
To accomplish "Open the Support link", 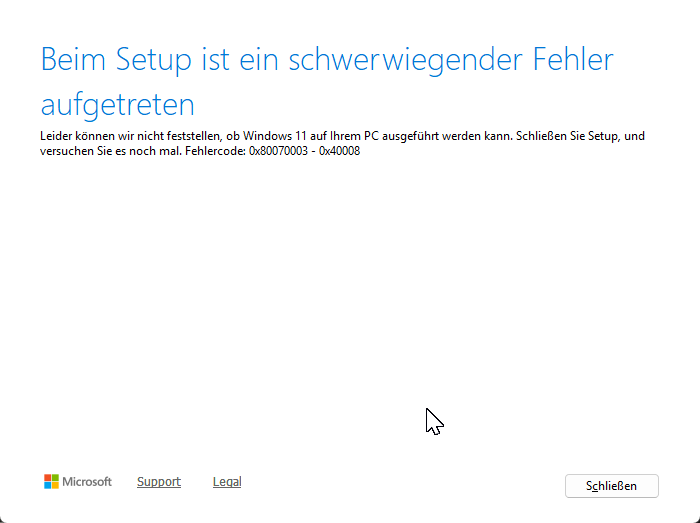I will tap(159, 481).
